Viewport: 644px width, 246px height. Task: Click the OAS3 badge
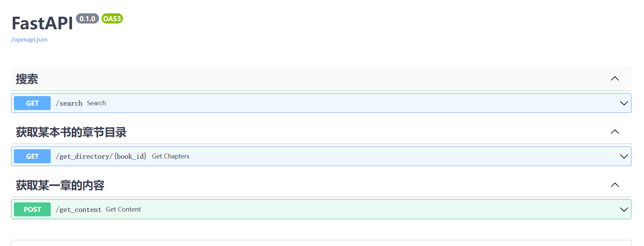click(112, 19)
